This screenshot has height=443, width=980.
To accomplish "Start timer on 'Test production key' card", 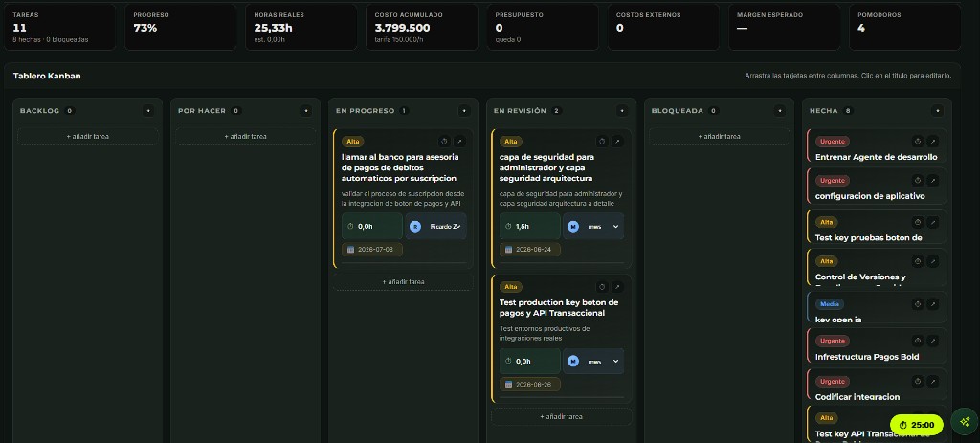I will click(x=602, y=287).
